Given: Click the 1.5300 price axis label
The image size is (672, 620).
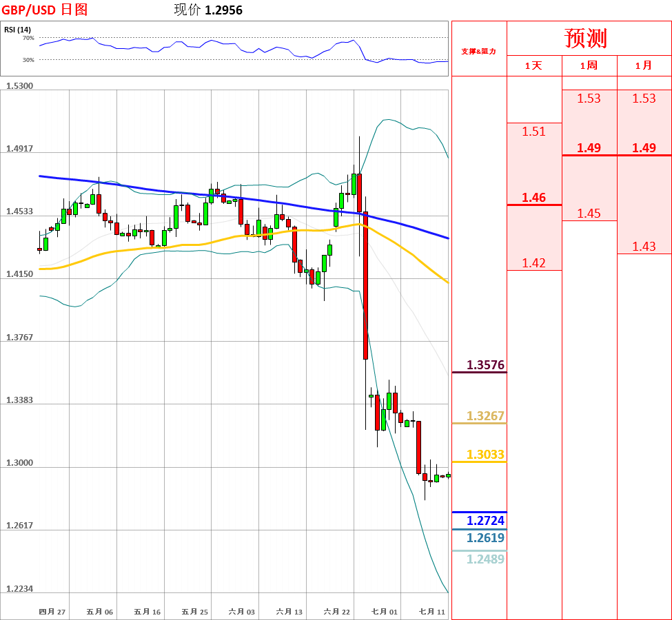Looking at the screenshot, I should pos(20,85).
